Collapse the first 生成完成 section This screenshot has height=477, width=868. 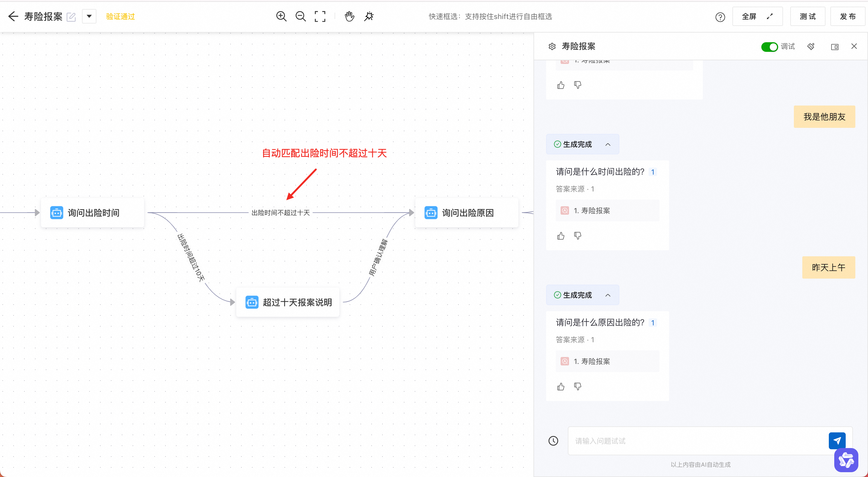click(608, 144)
